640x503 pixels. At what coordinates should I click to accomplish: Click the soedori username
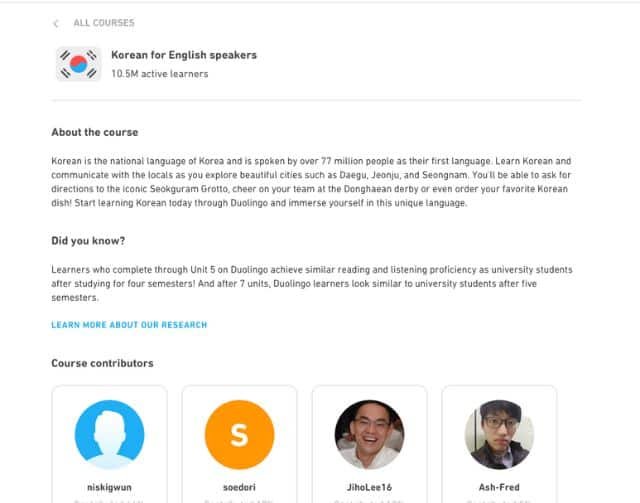239,485
